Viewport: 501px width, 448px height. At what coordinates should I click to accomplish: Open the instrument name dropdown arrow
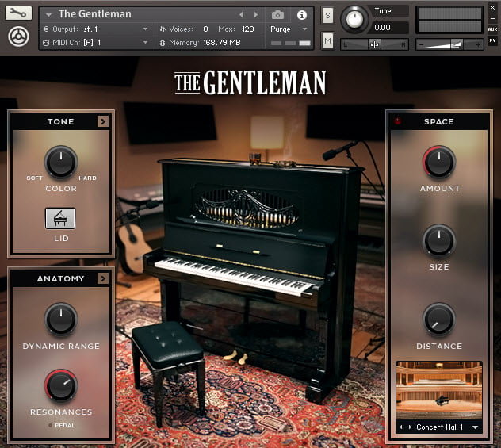click(48, 15)
